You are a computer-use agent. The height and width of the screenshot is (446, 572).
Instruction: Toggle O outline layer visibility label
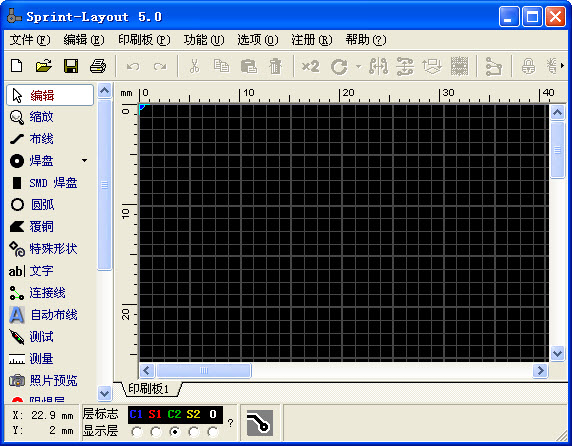213,414
